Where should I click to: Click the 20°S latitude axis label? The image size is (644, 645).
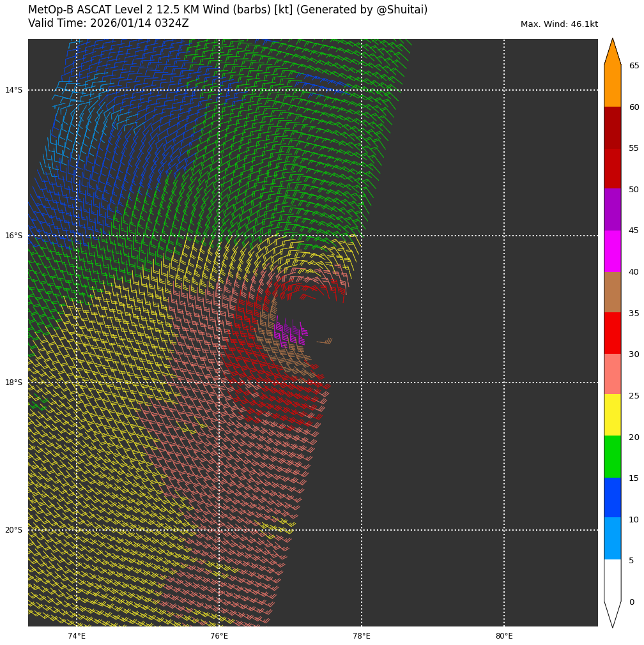13,530
